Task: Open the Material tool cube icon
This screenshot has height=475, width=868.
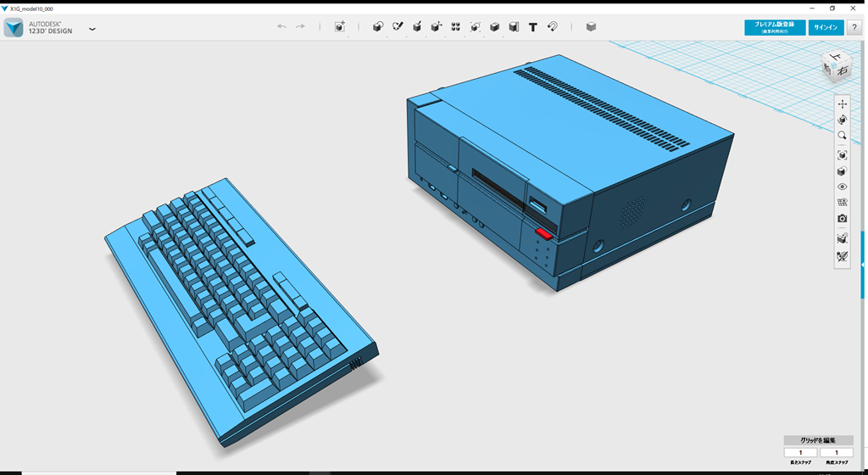Action: click(591, 27)
